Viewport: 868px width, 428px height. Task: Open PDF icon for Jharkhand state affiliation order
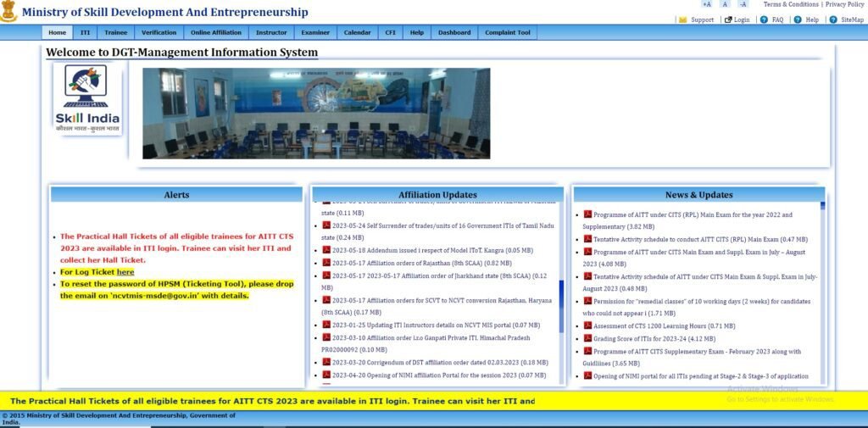326,275
